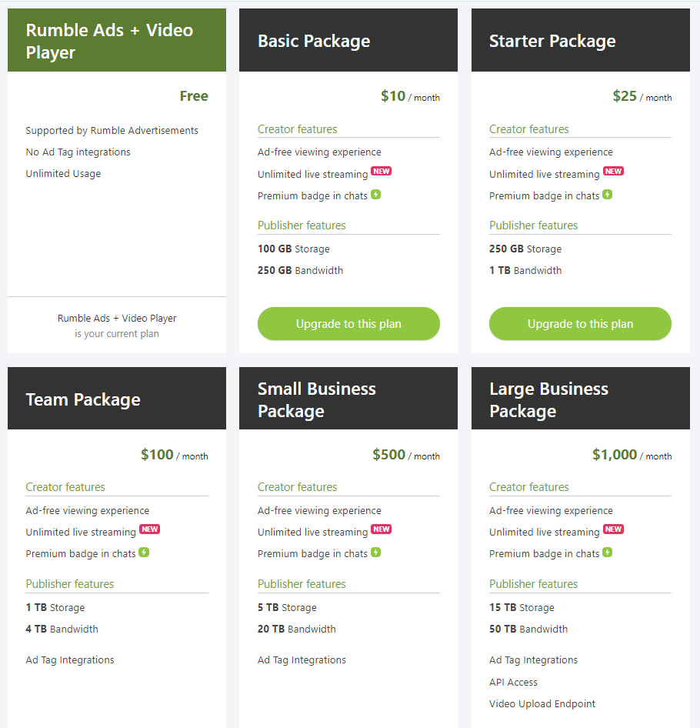Click Publisher features heading in Starter Package
The height and width of the screenshot is (728, 700).
click(533, 225)
